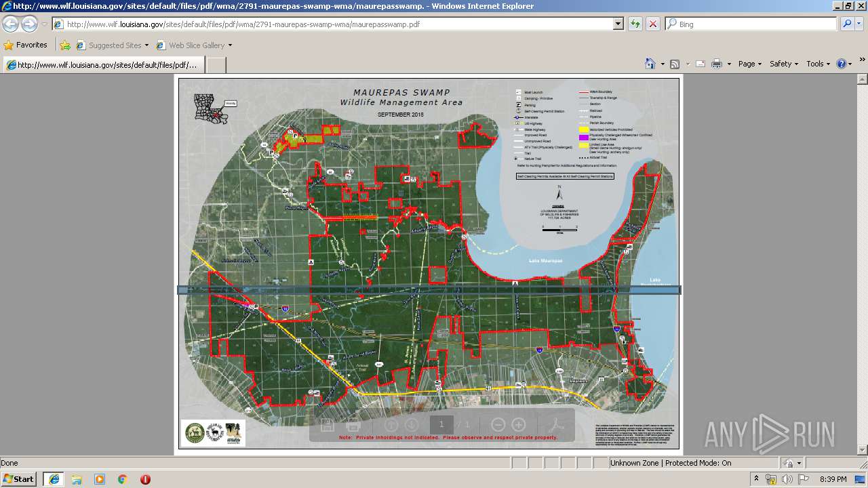Open the Page menu
This screenshot has width=868, height=488.
pyautogui.click(x=749, y=64)
